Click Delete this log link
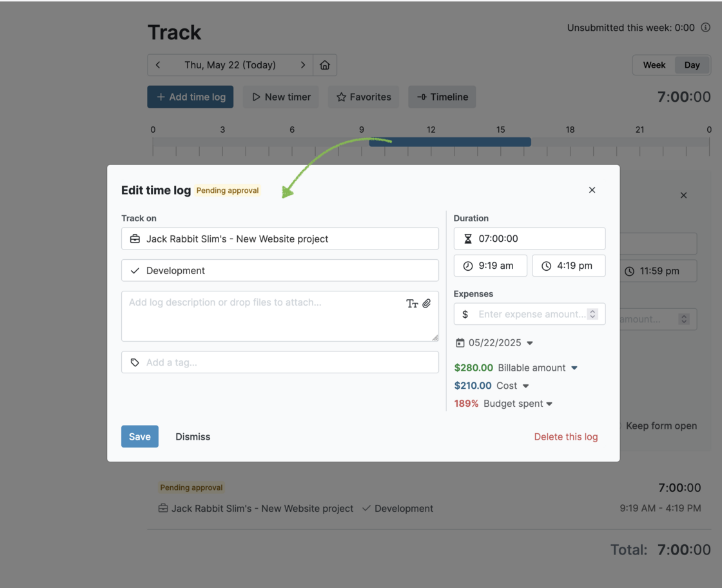Viewport: 722px width, 588px height. click(x=565, y=437)
